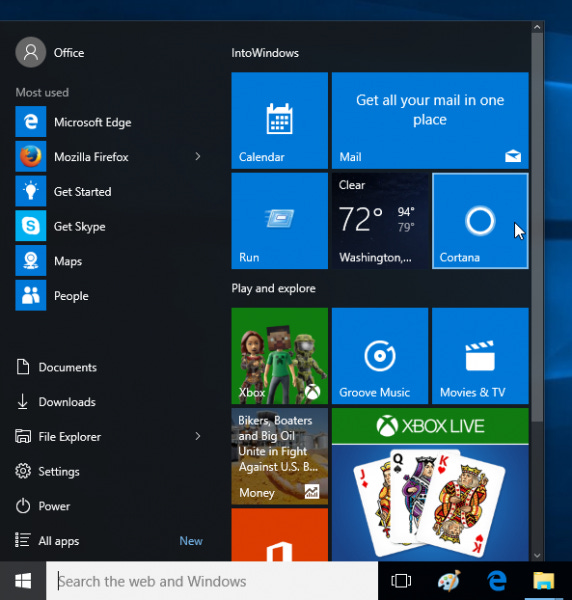Viewport: 572px width, 600px height.
Task: Open Microsoft Edge on the taskbar
Action: coord(497,581)
